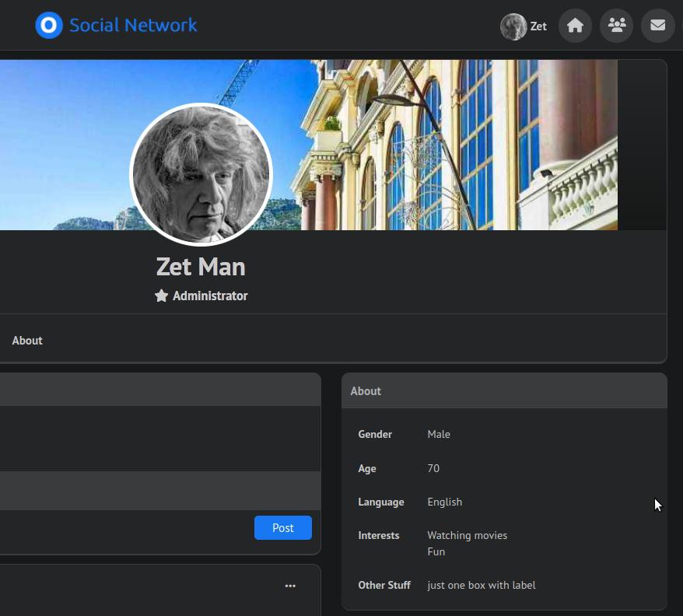The height and width of the screenshot is (616, 683).
Task: Click the star icon beside Administrator
Action: pyautogui.click(x=161, y=296)
